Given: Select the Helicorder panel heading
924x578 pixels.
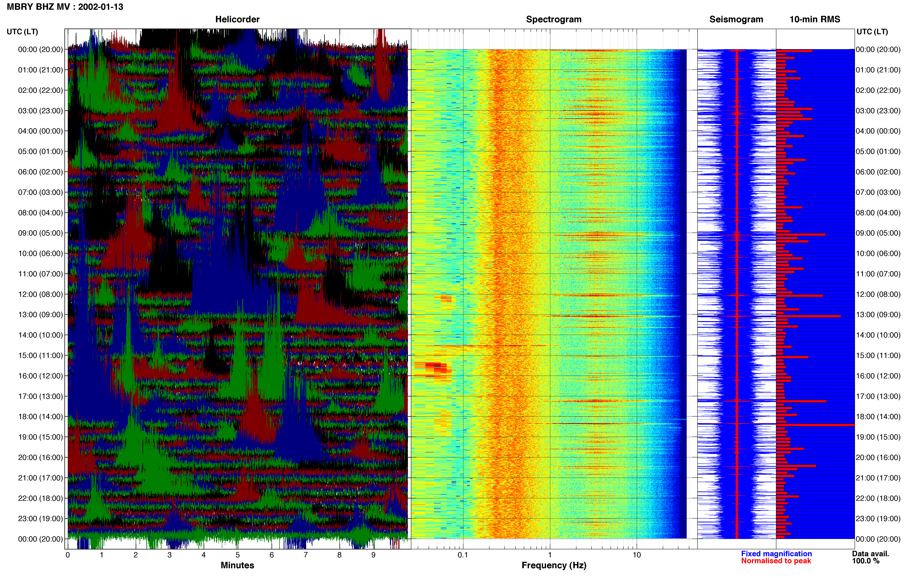Looking at the screenshot, I should coord(237,20).
